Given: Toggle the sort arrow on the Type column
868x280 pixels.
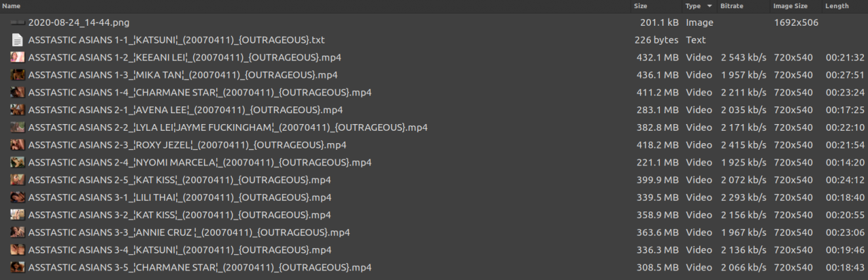Looking at the screenshot, I should point(709,6).
